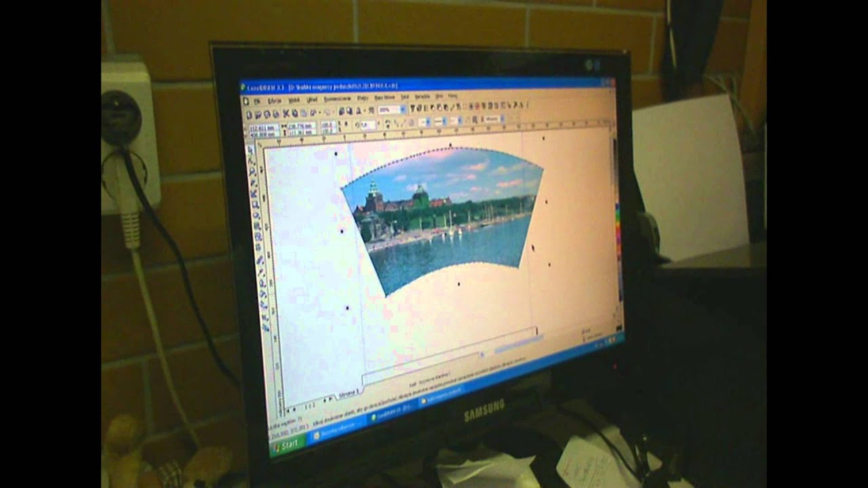Activate the CorelDRAW X3 taskbar button

coord(391,413)
